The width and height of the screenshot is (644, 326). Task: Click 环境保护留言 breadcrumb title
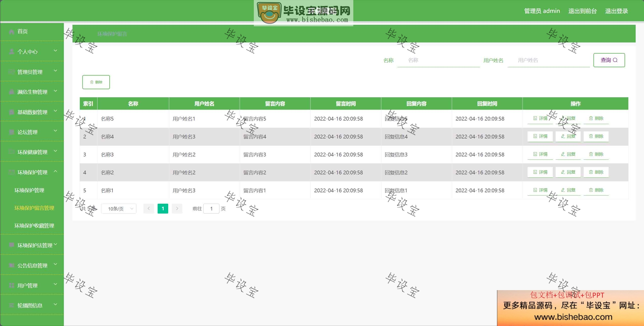coord(112,34)
